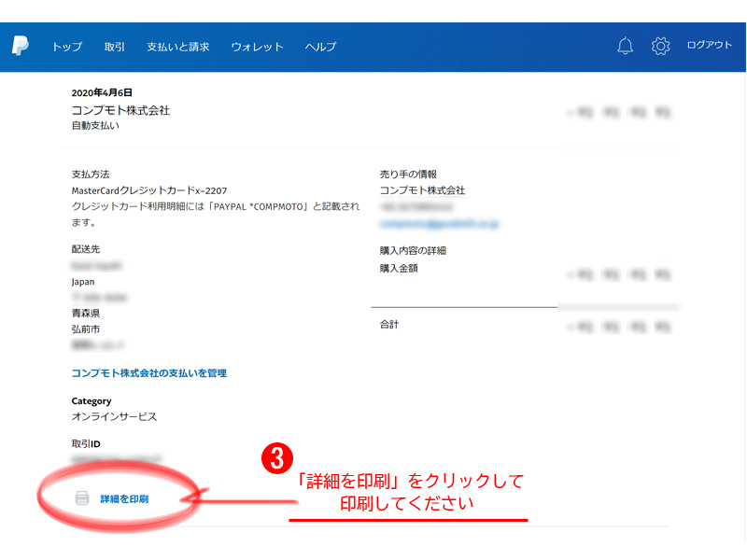
Task: Open the ヘルプ menu item
Action: [x=320, y=47]
